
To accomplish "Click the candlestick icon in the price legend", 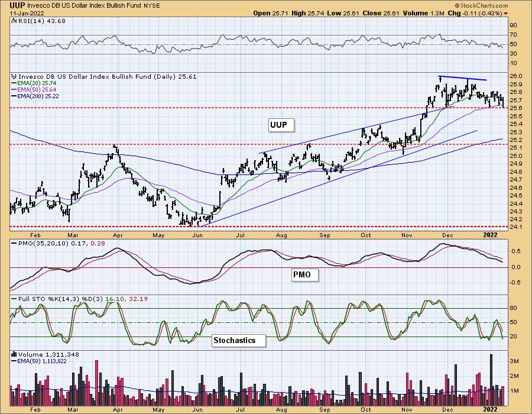I will coord(14,77).
